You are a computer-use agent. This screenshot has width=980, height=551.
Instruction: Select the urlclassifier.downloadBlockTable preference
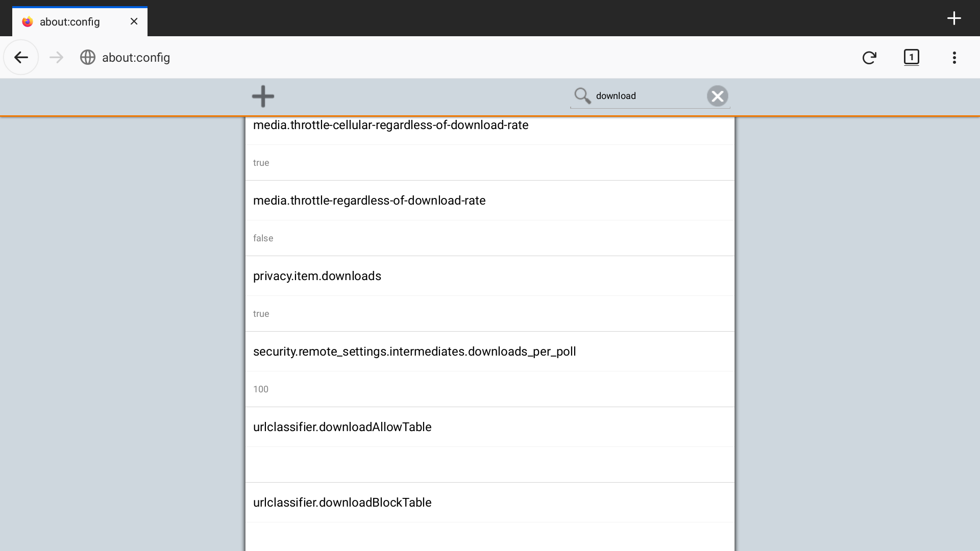pyautogui.click(x=342, y=503)
